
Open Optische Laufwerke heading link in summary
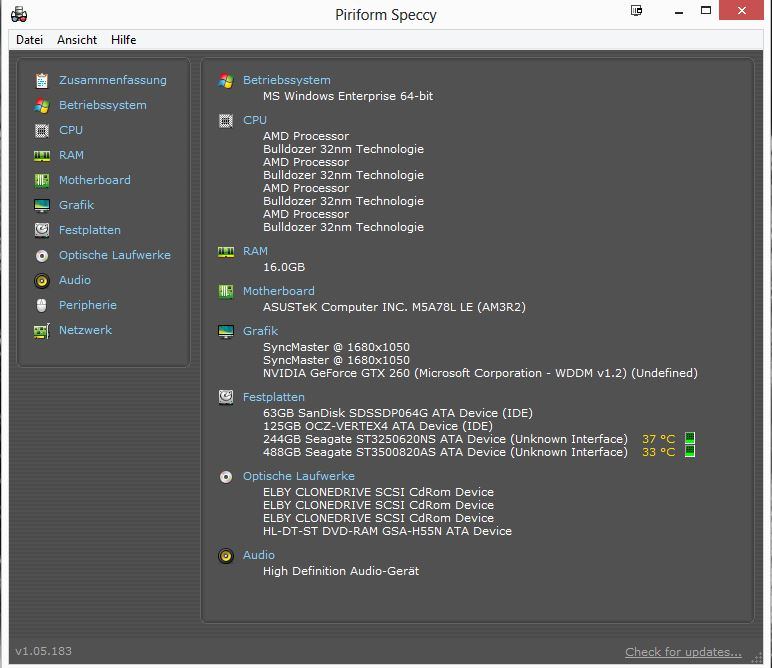[299, 476]
